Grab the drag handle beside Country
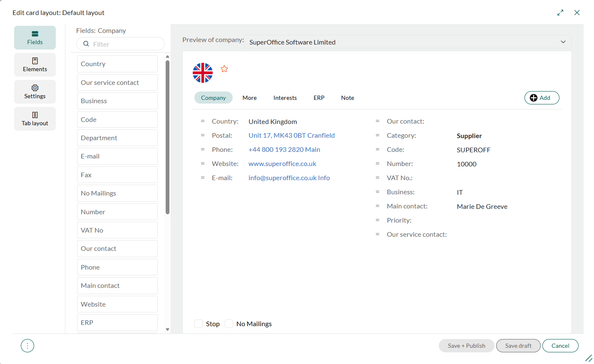594x364 pixels. tap(203, 121)
